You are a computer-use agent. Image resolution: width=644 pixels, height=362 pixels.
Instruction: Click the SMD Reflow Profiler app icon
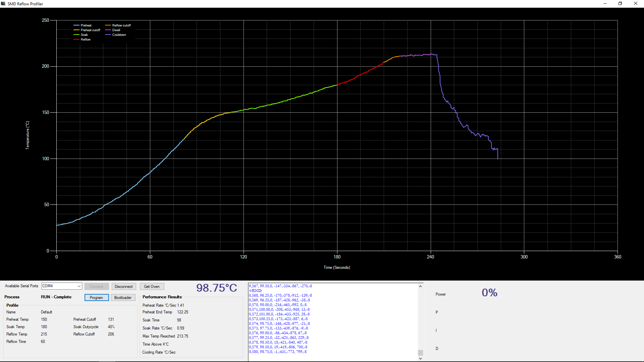pyautogui.click(x=3, y=4)
